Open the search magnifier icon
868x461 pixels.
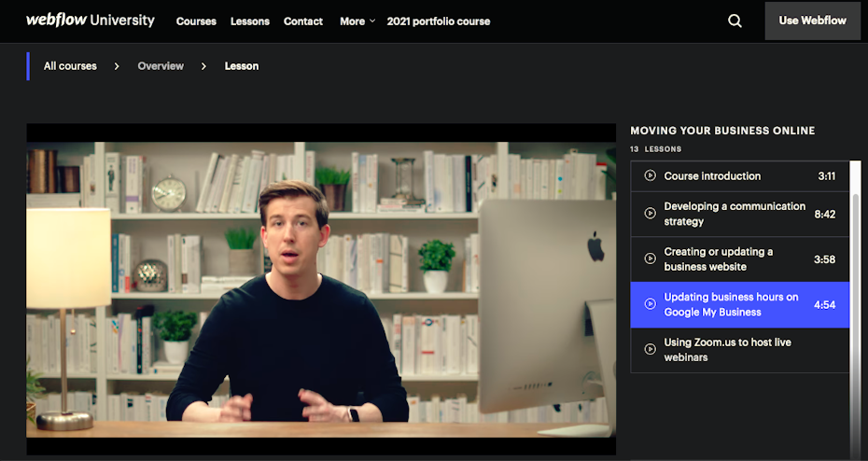[735, 21]
